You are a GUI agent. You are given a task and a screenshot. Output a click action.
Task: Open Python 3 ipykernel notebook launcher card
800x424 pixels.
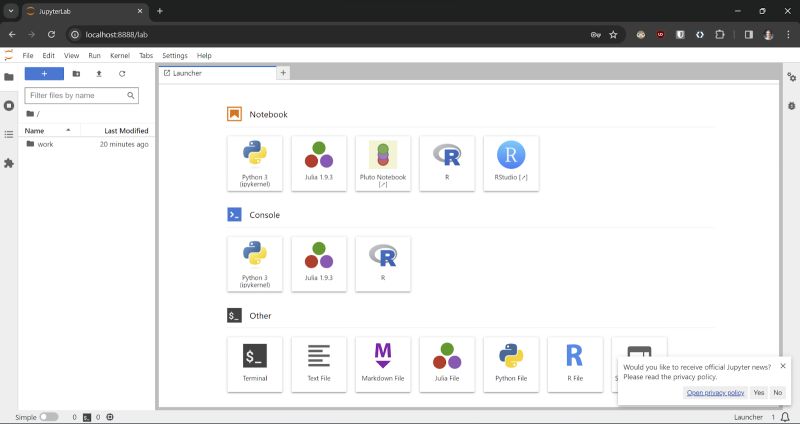point(255,163)
